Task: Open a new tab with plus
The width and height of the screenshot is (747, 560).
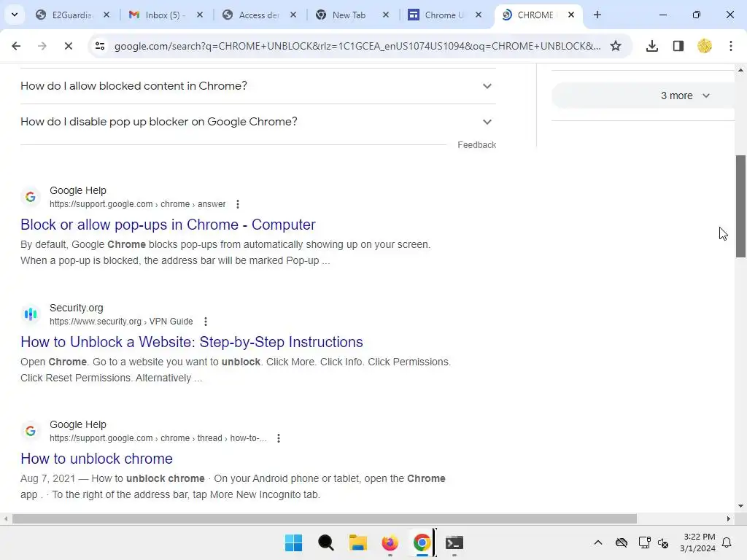Action: click(597, 15)
